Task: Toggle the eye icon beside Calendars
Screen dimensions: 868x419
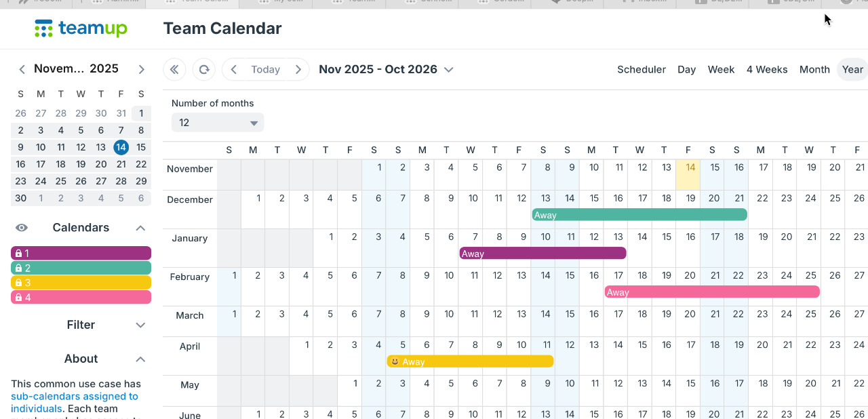Action: [x=22, y=228]
